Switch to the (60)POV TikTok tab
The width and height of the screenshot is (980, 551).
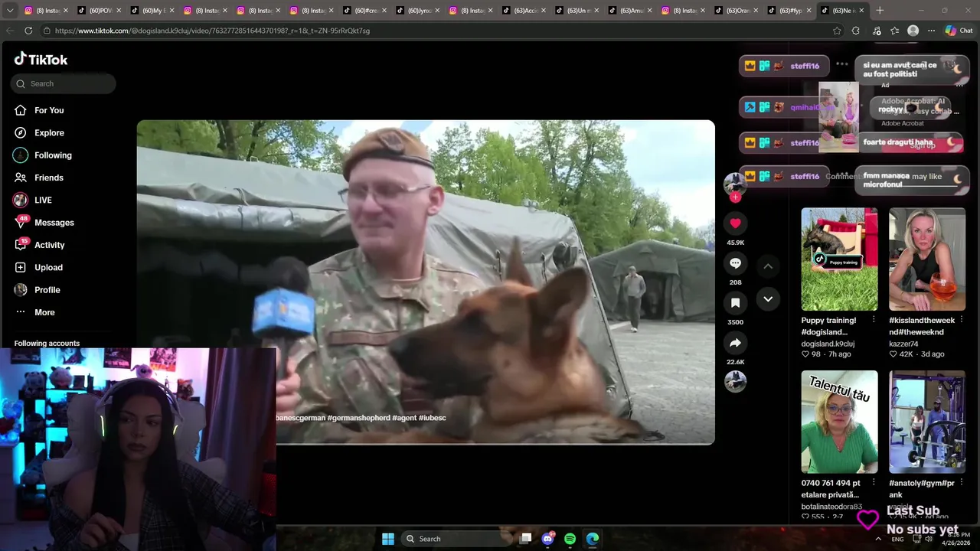[x=100, y=11]
